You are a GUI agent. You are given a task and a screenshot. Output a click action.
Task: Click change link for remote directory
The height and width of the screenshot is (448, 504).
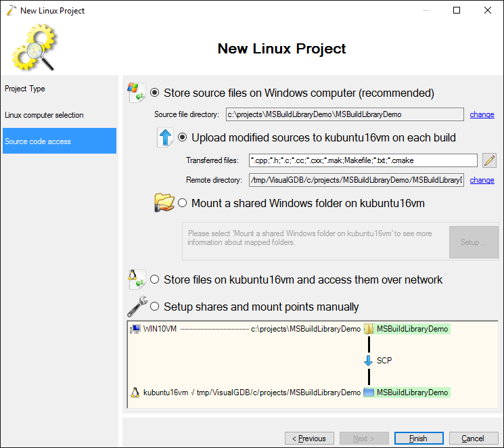(482, 180)
